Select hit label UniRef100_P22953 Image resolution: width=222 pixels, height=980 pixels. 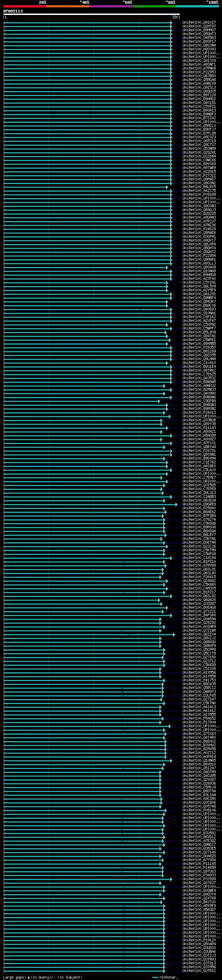(x=199, y=72)
